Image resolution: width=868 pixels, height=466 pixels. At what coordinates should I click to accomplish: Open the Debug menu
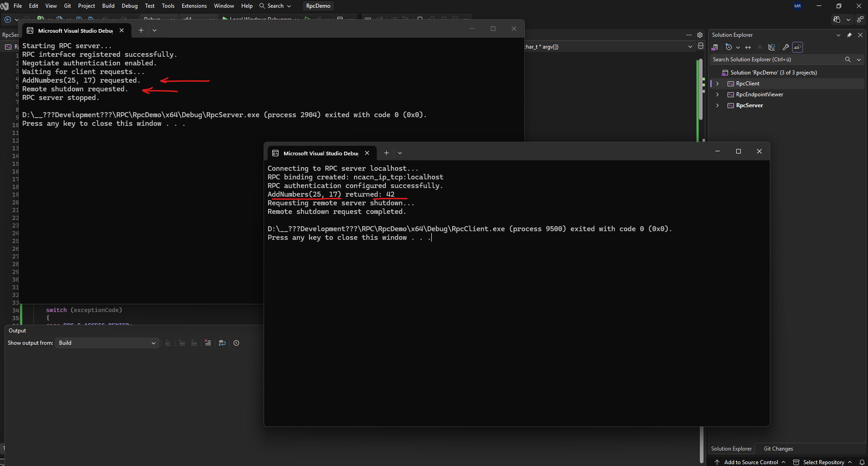tap(130, 6)
